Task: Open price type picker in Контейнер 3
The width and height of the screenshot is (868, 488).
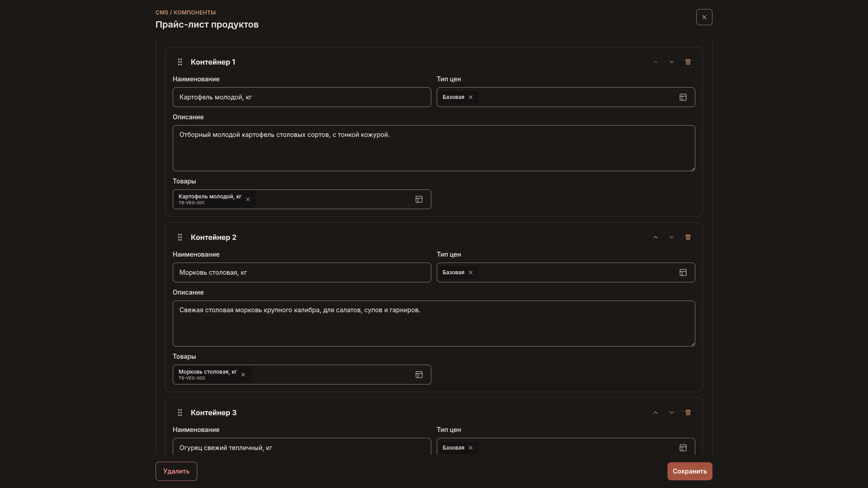Action: click(683, 448)
